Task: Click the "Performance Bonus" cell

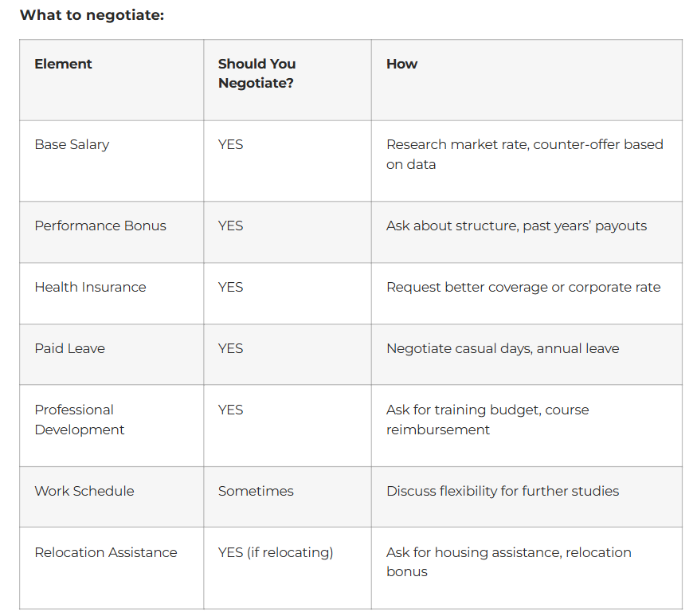Action: coord(100,226)
